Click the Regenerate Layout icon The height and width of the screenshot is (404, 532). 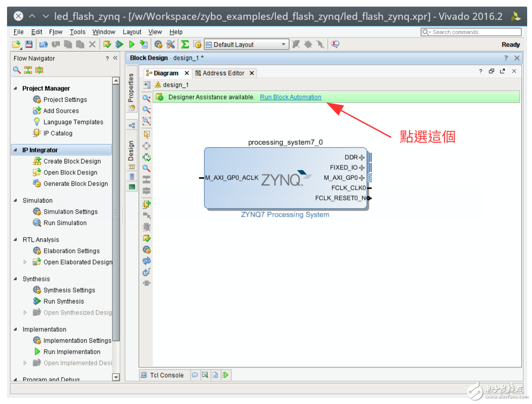(x=147, y=261)
